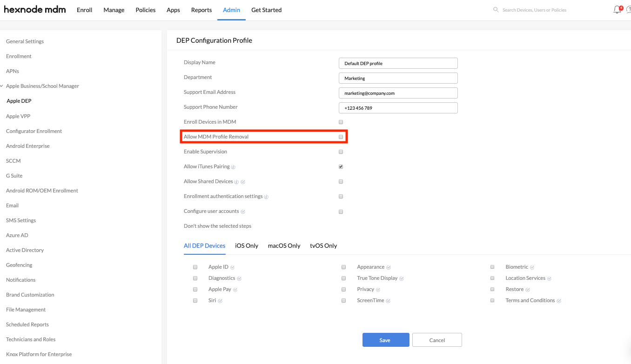Viewport: 631px width, 364px height.
Task: Uncheck the Allow iTunes Pairing checkbox
Action: (x=341, y=166)
